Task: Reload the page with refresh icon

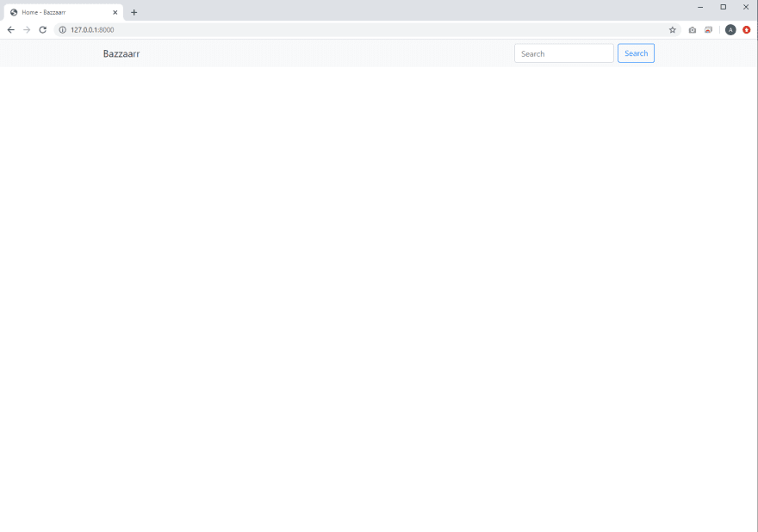Action: tap(42, 30)
